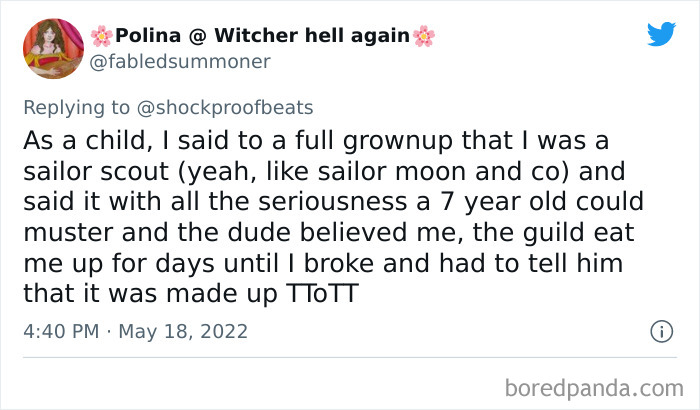
Task: Click the flower emoji before Polina
Action: point(101,37)
